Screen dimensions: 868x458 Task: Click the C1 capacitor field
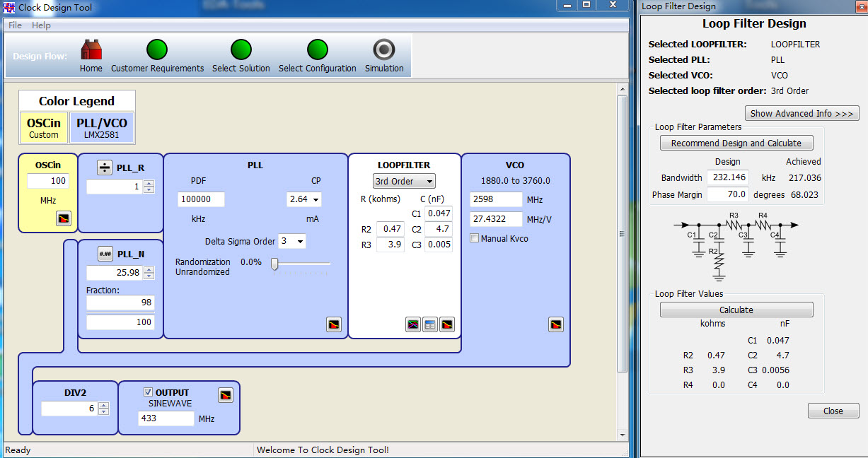439,213
